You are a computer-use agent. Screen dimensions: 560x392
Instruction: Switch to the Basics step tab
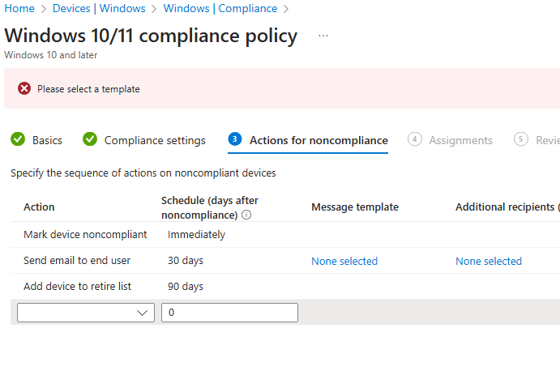click(47, 140)
